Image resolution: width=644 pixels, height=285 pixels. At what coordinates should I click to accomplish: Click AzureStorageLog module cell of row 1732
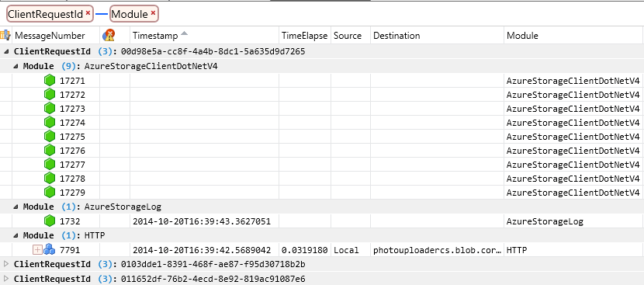click(545, 221)
